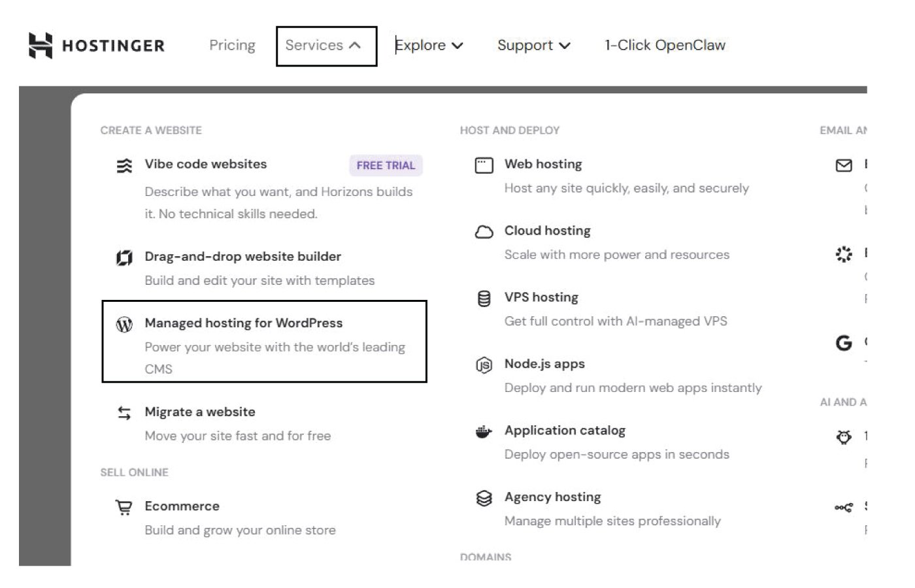
Task: Expand the Explore dropdown
Action: [x=428, y=45]
